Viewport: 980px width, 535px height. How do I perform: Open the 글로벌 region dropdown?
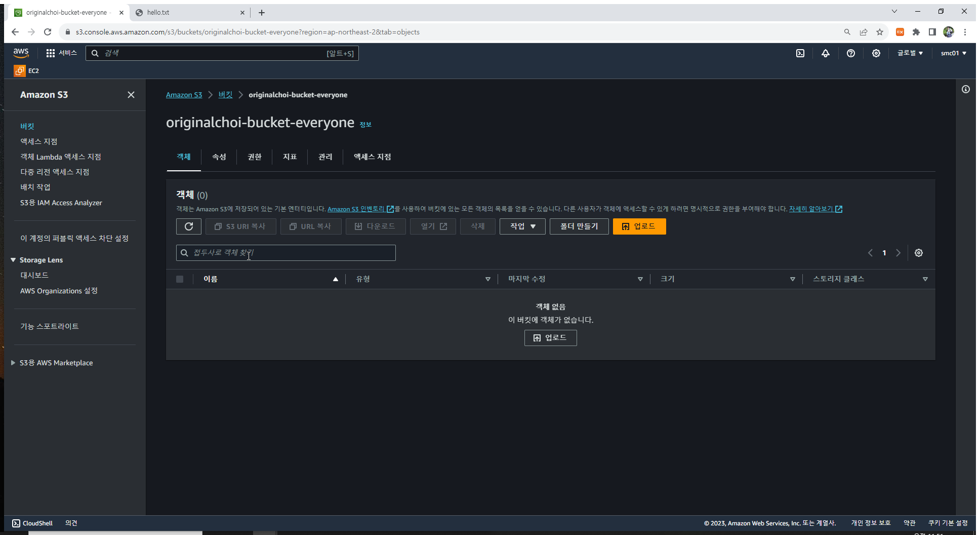910,53
